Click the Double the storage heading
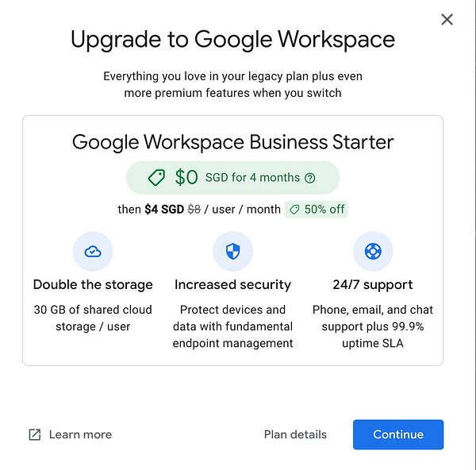This screenshot has width=476, height=470. [93, 285]
